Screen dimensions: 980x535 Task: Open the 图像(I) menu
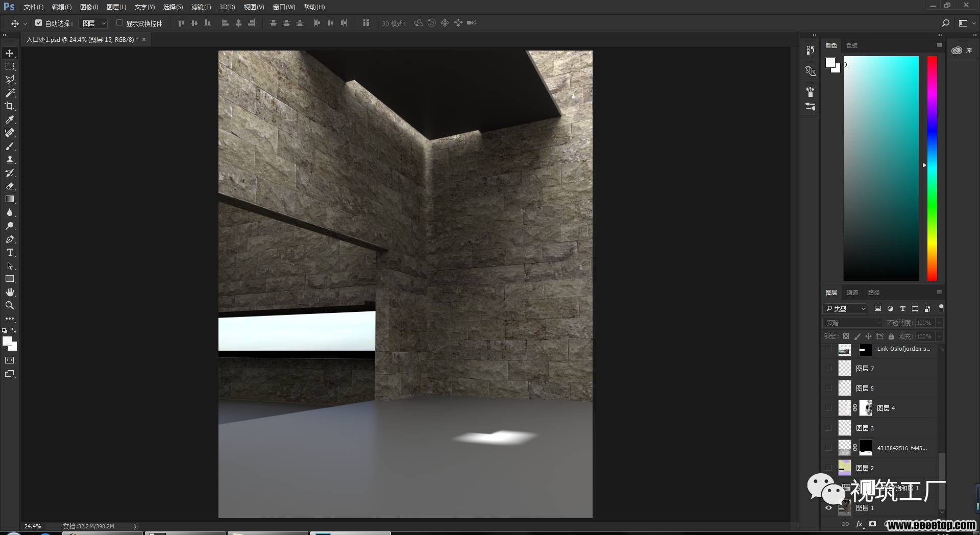coord(89,7)
